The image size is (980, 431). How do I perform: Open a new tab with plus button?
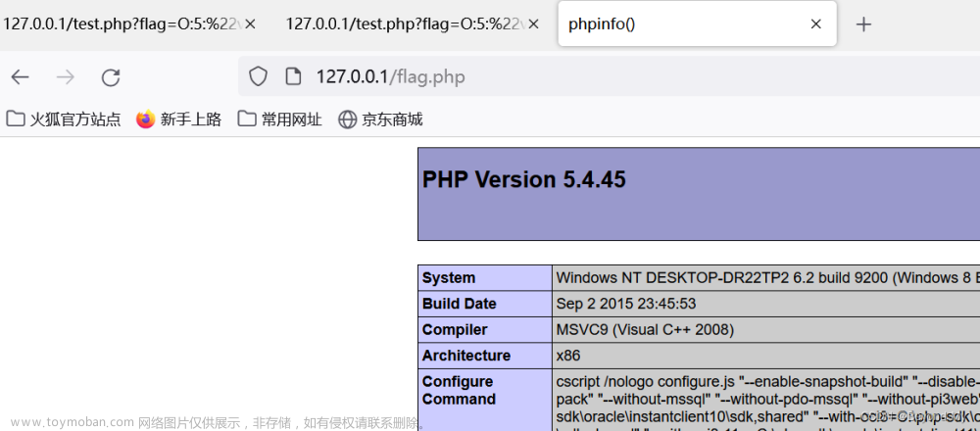coord(863,24)
